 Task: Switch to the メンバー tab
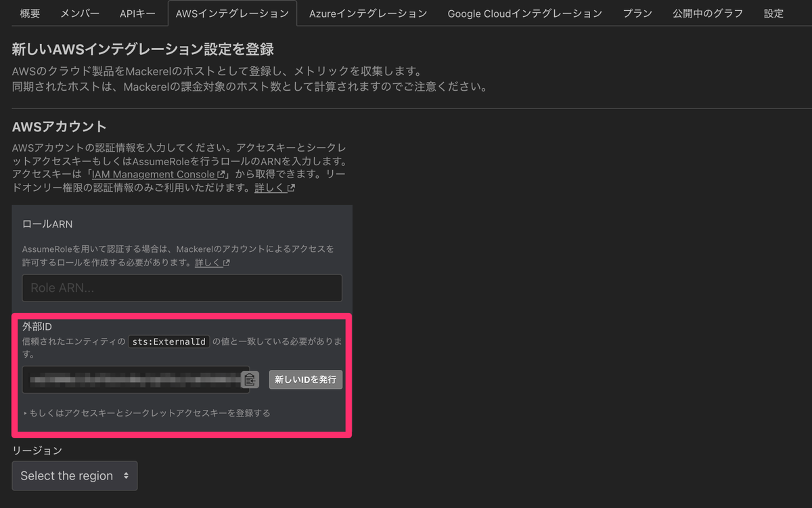[80, 14]
